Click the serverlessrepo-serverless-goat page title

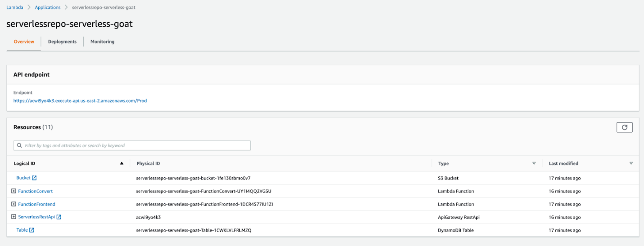point(70,24)
